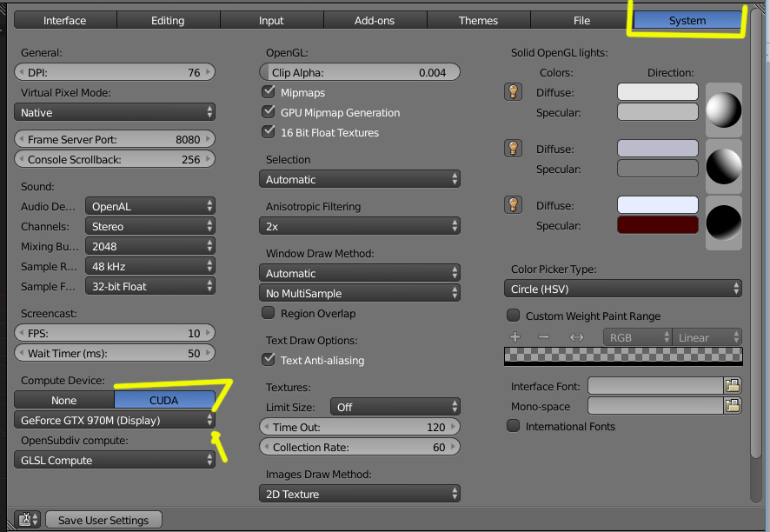Open the Selection method dropdown
770x532 pixels.
(x=360, y=179)
